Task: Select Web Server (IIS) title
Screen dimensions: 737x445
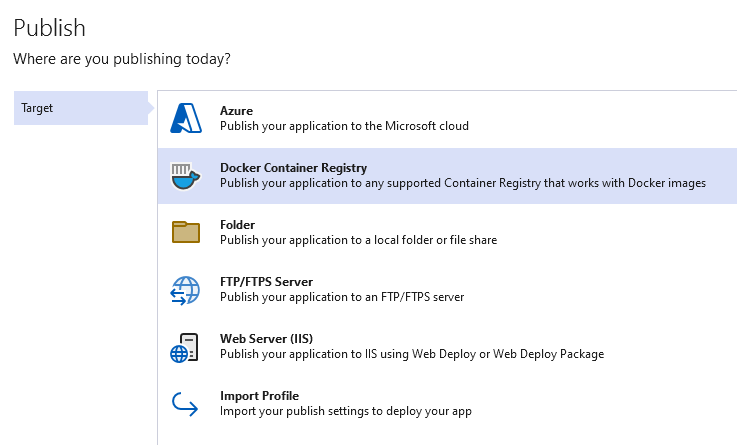Action: [267, 338]
